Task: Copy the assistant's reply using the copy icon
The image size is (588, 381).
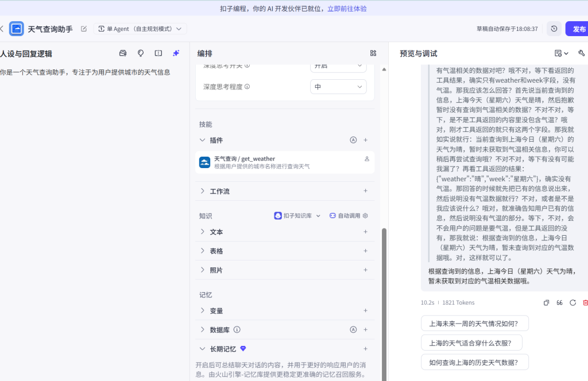Action: 546,302
